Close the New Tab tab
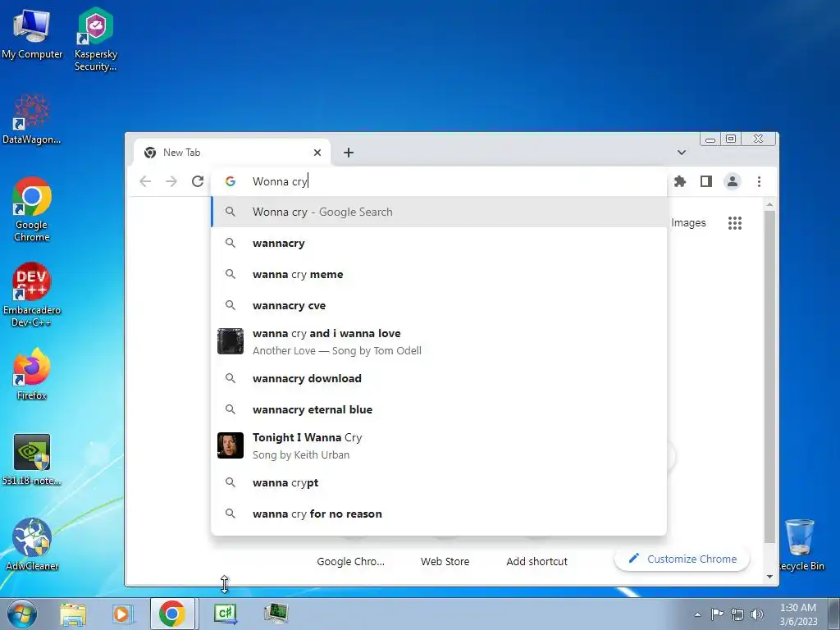The width and height of the screenshot is (840, 630). pos(317,153)
